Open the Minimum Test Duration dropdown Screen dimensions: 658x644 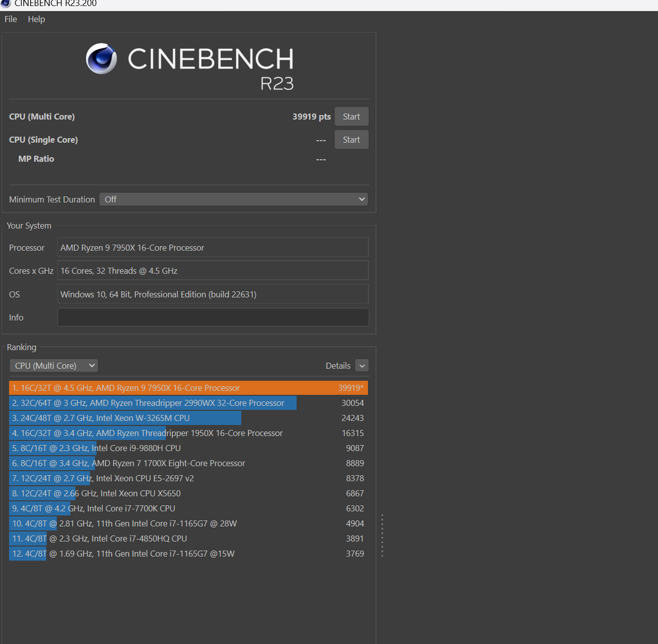(234, 200)
